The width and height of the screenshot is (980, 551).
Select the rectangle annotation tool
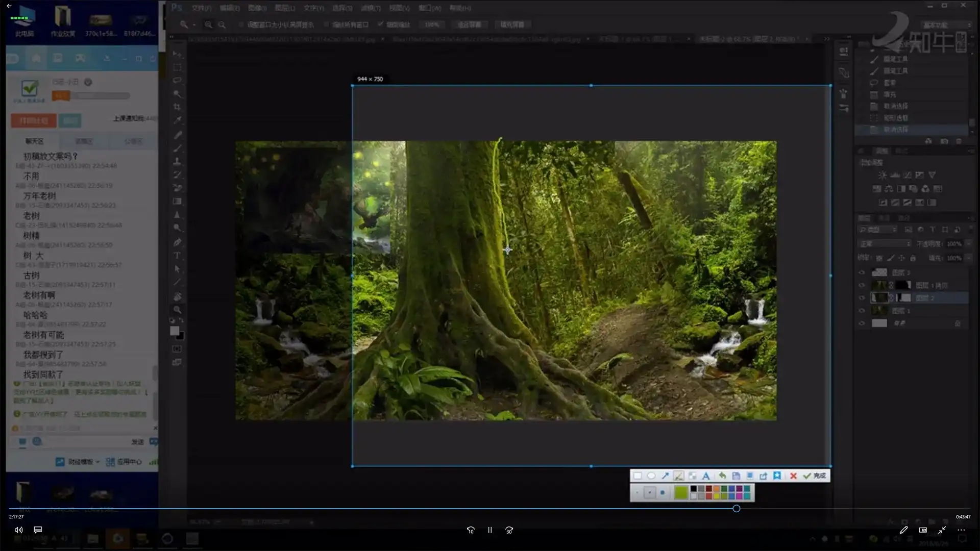point(638,475)
